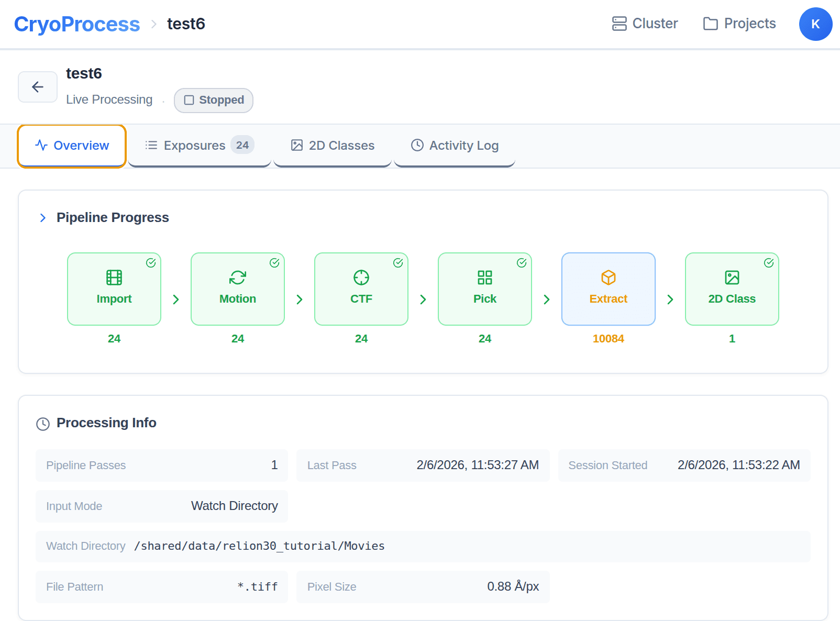Go to Projects in the top navigation
The width and height of the screenshot is (840, 621).
point(739,23)
